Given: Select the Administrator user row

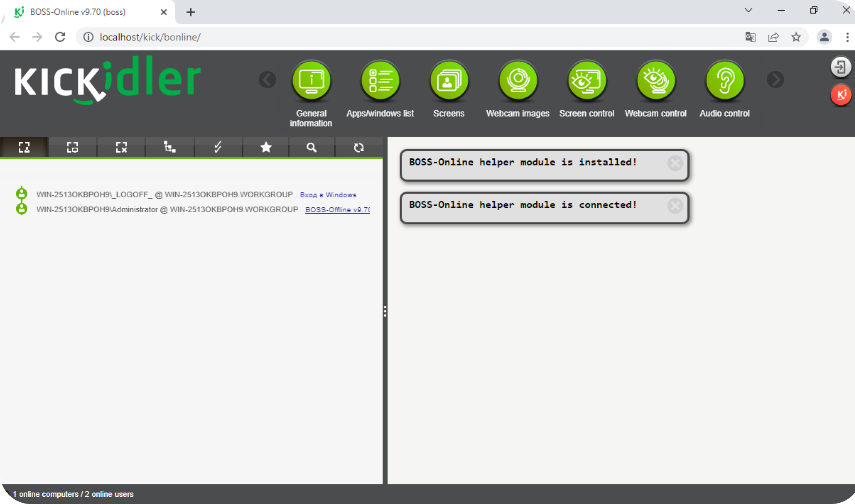Looking at the screenshot, I should point(192,210).
